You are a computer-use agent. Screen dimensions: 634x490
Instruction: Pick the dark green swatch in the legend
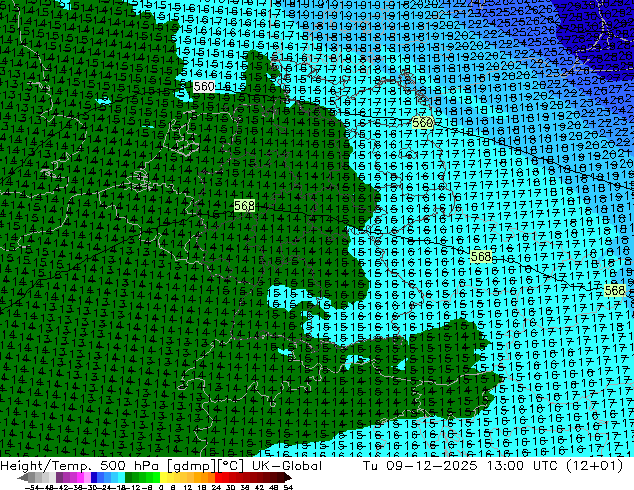pyautogui.click(x=128, y=477)
